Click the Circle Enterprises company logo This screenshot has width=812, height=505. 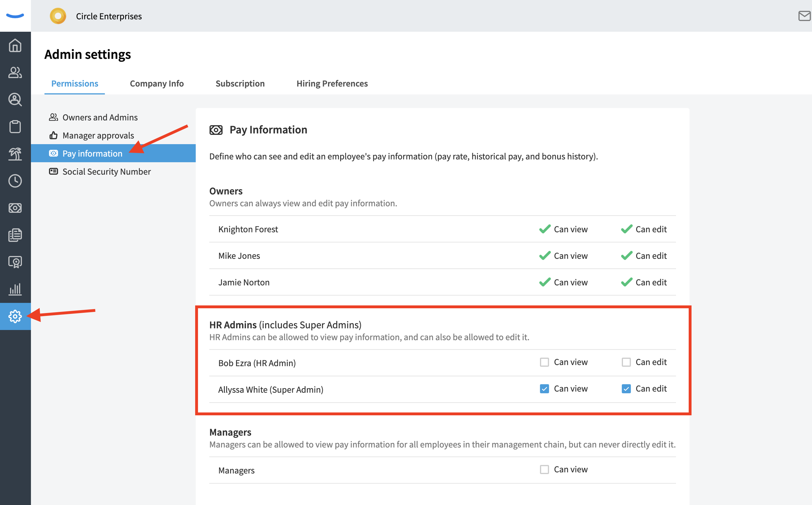pyautogui.click(x=58, y=16)
